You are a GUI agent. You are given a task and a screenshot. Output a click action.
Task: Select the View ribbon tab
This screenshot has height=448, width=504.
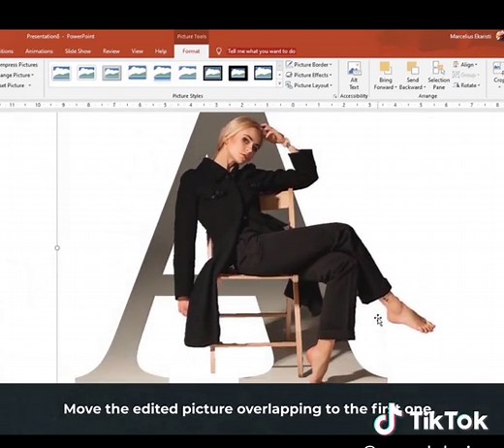(x=137, y=51)
